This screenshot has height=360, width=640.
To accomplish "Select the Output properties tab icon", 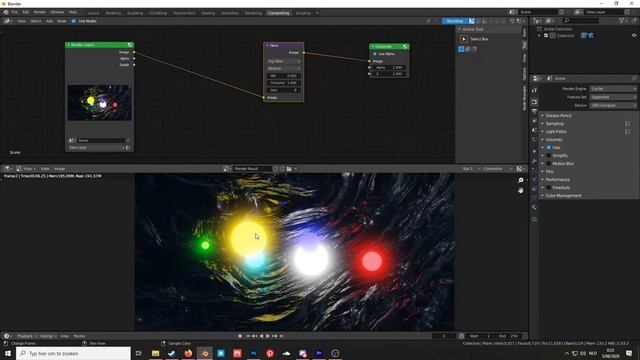I will [534, 111].
